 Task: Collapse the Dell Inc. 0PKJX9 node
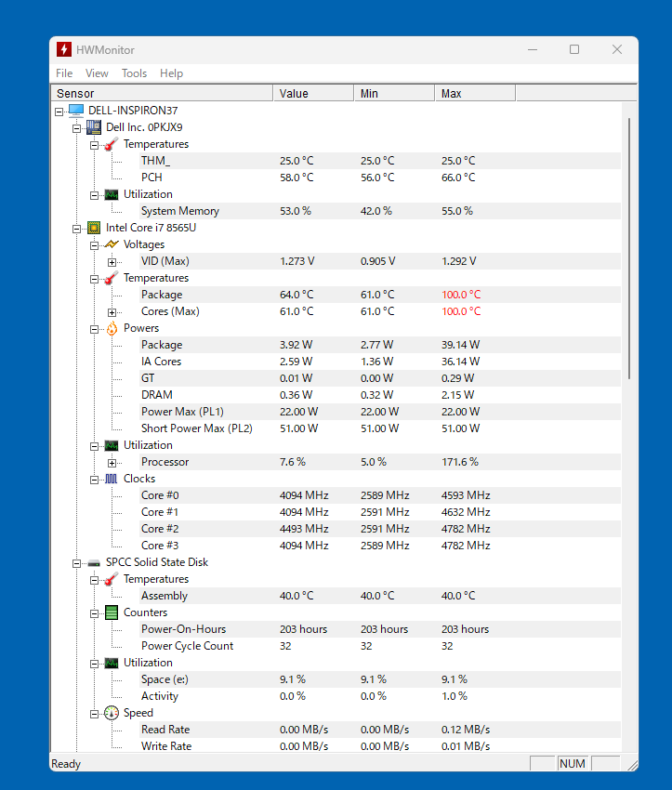click(x=76, y=128)
